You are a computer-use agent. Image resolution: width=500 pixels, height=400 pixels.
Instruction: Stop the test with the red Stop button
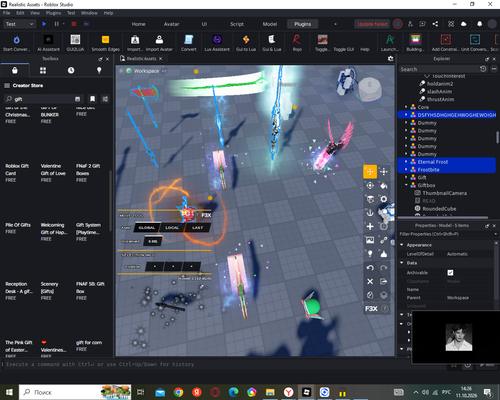click(x=74, y=24)
